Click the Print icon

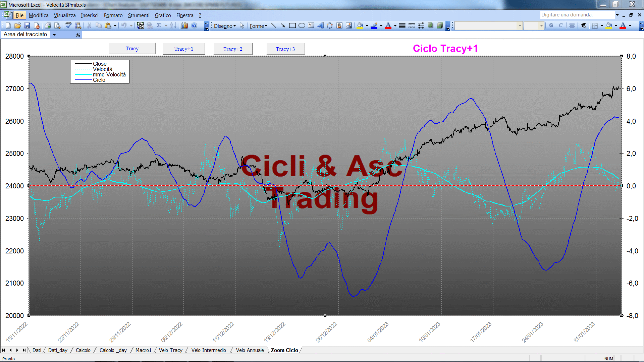48,26
